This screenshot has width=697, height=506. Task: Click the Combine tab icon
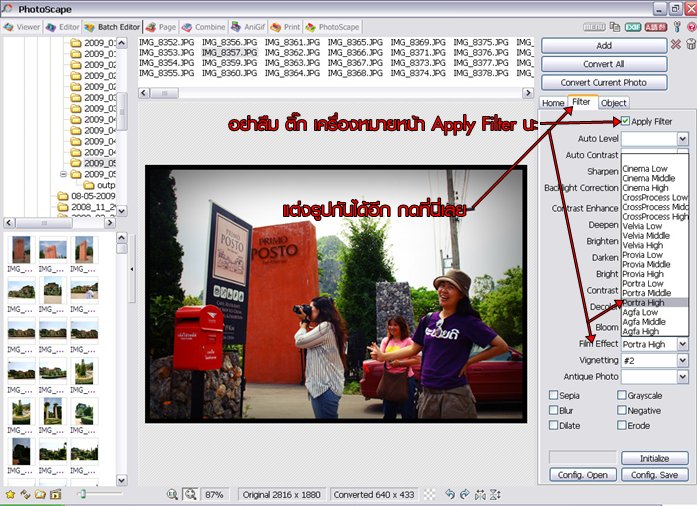click(x=187, y=27)
